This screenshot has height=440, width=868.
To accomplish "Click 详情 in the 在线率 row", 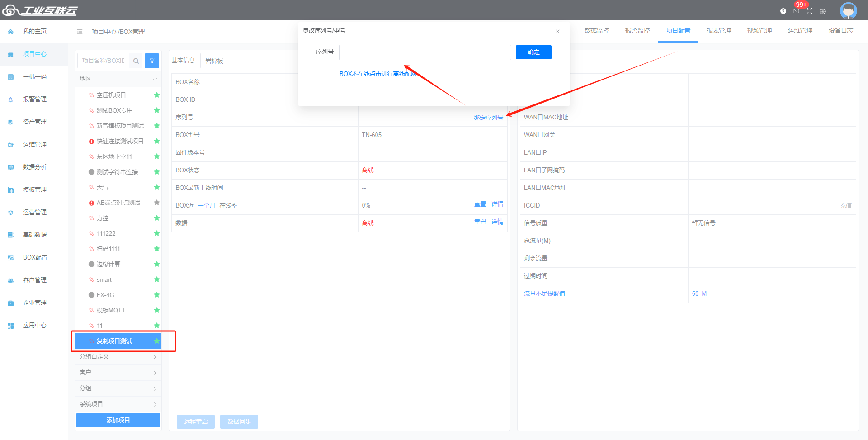I will tap(497, 204).
